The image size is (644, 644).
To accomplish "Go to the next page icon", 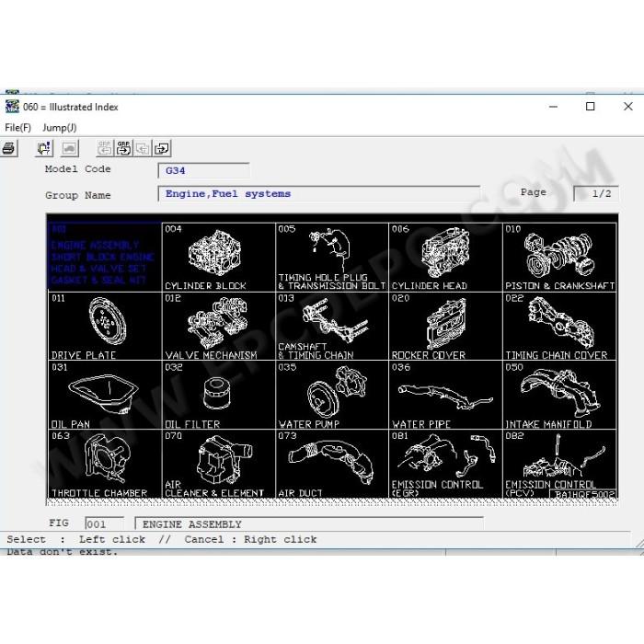I will tap(162, 148).
